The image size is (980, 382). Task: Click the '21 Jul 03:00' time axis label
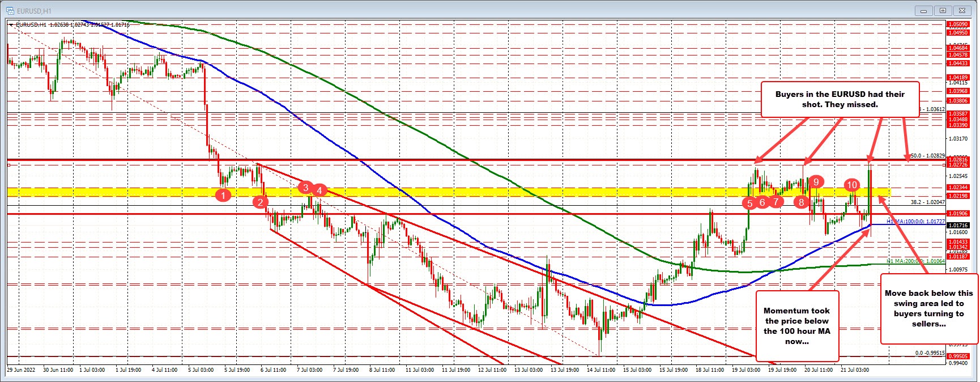[x=854, y=370]
